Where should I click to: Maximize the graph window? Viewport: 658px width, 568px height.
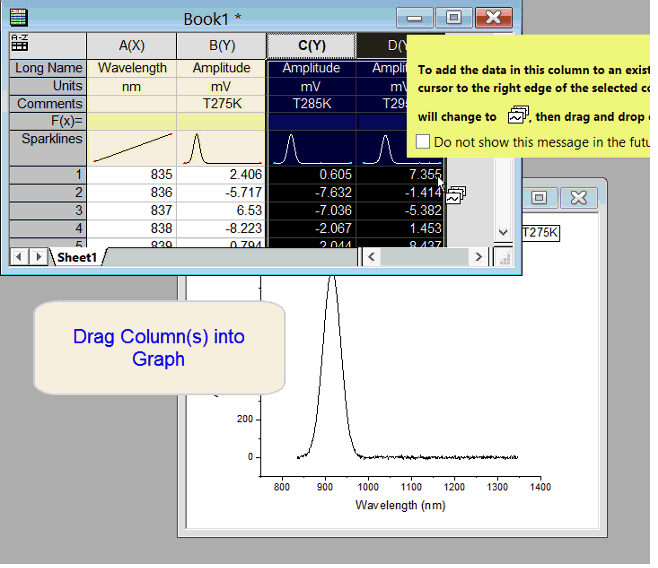(539, 198)
